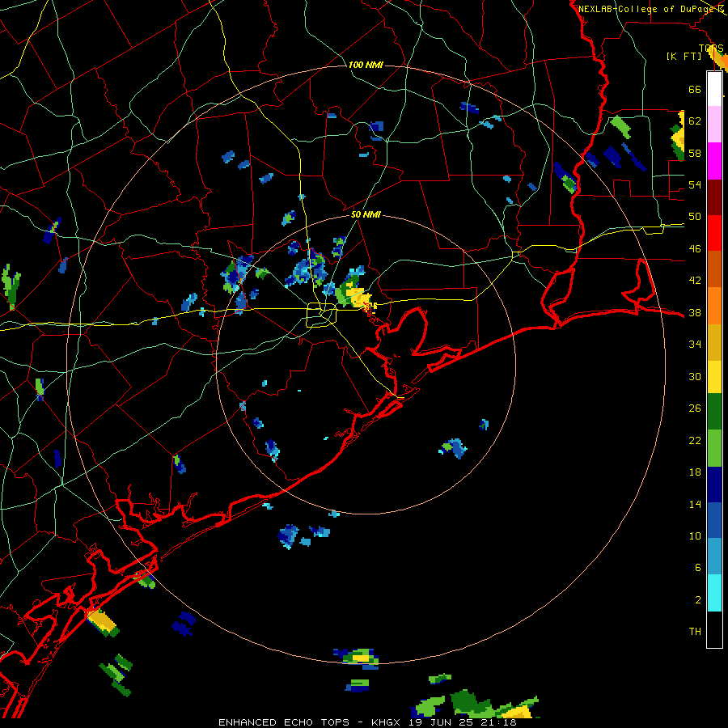The width and height of the screenshot is (728, 728).
Task: Click the navy blue legend swatch
Action: click(714, 485)
